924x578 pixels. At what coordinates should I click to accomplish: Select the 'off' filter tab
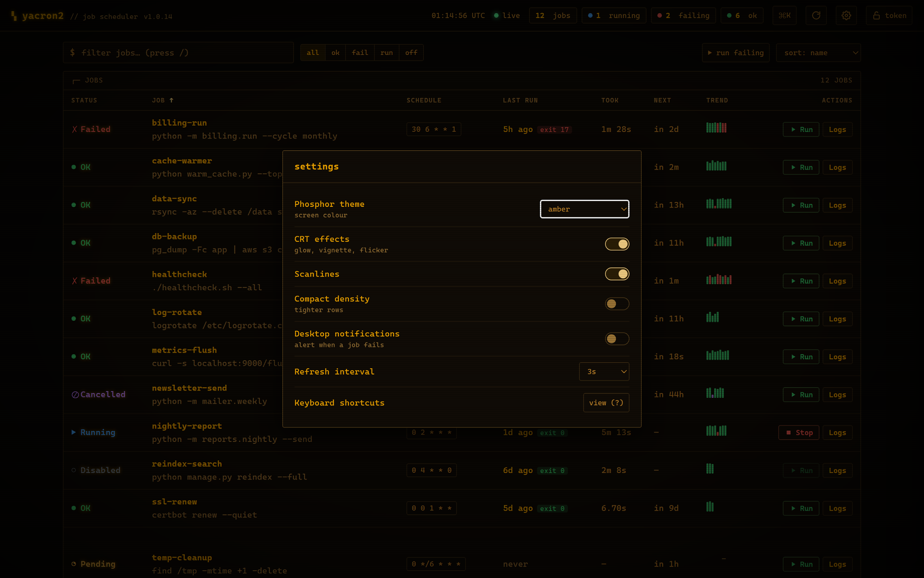tap(411, 53)
